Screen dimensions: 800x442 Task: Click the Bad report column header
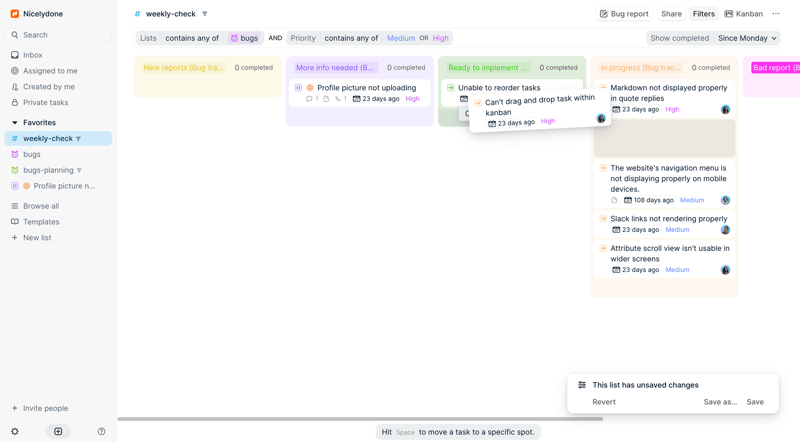click(776, 67)
